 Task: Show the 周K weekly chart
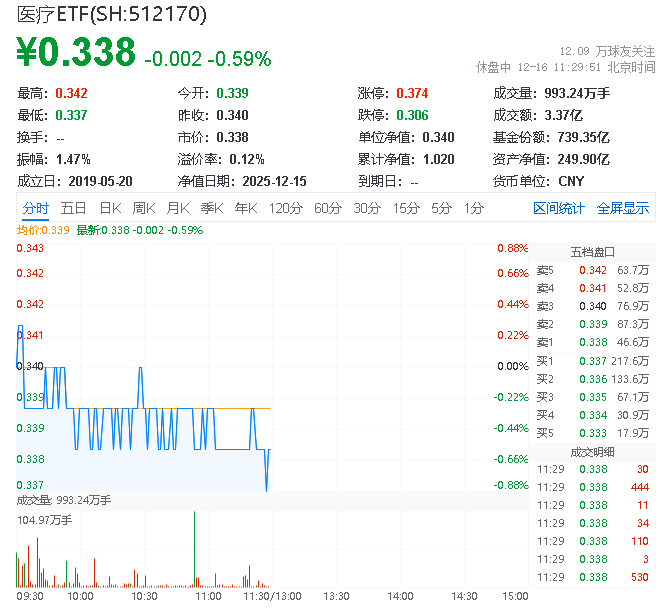pos(144,208)
